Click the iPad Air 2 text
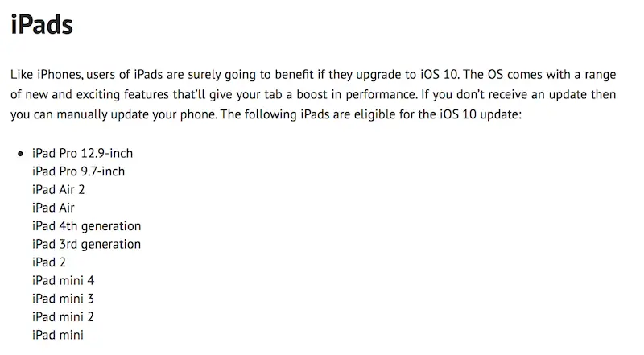Screen dimensions: 644x355 point(58,189)
